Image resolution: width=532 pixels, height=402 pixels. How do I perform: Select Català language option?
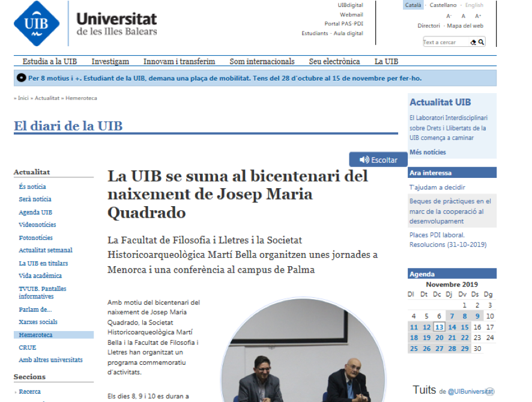(413, 5)
